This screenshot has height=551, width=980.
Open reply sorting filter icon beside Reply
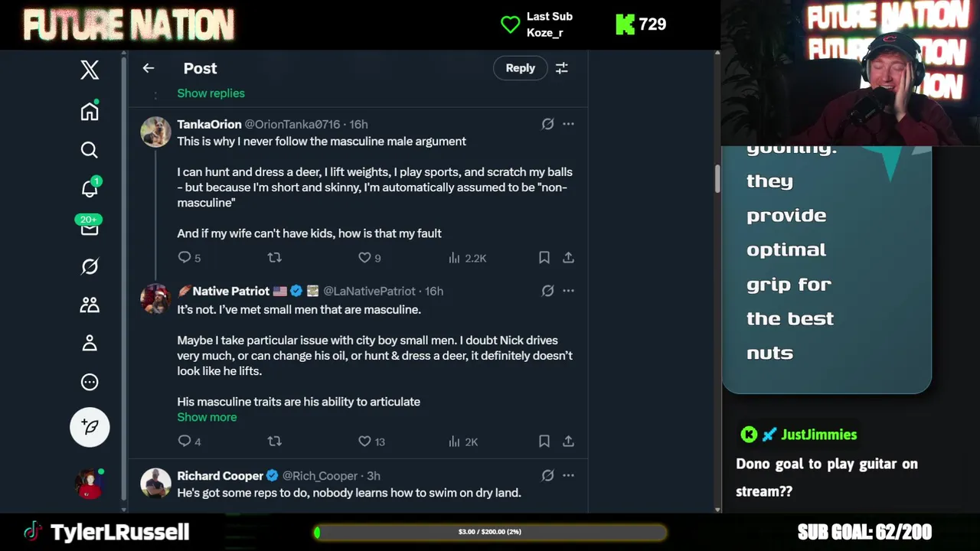click(562, 68)
